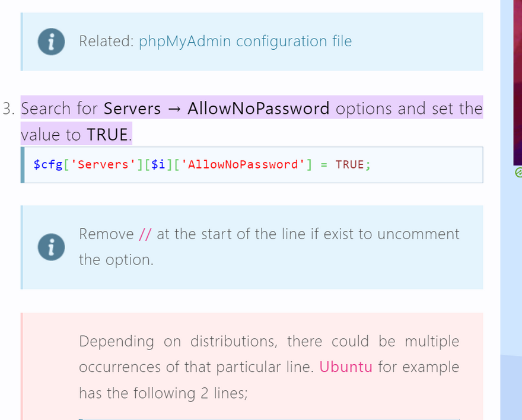Click the red // inline code
This screenshot has width=522, height=420.
click(x=145, y=234)
